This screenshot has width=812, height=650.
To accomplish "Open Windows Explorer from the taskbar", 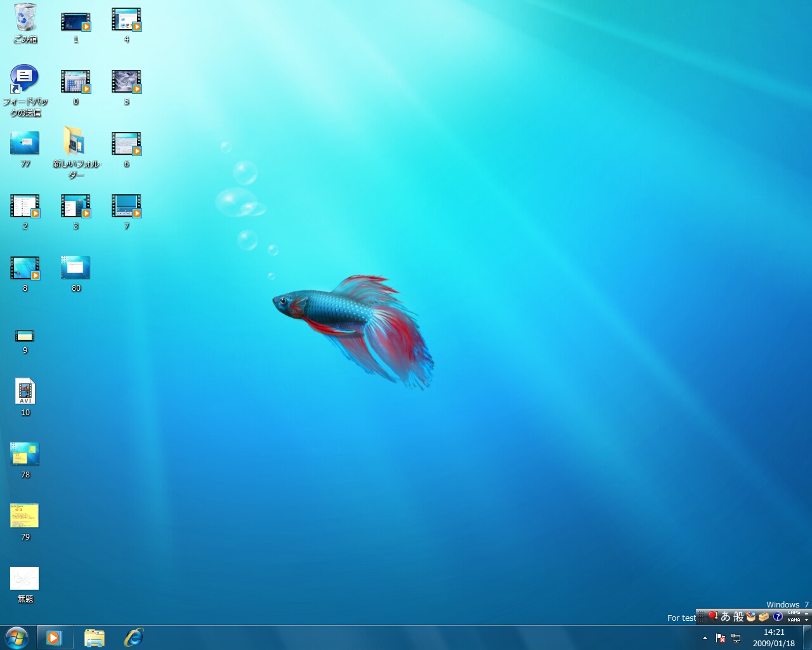I will [x=95, y=637].
